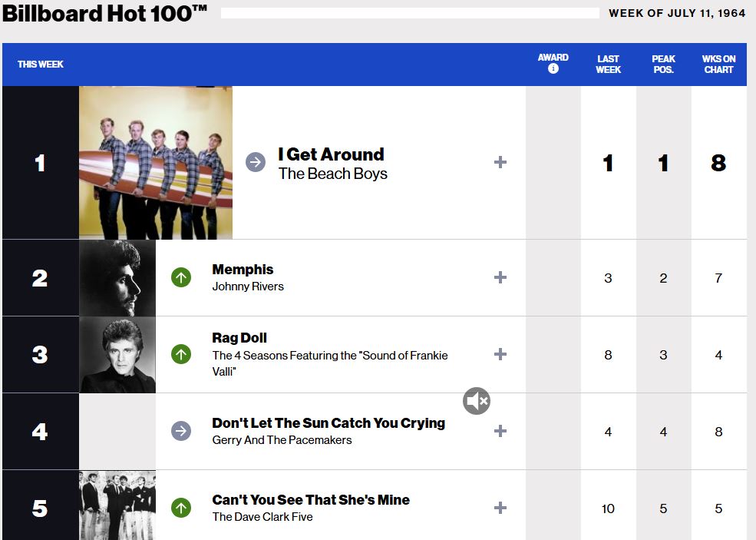Expand Can't You See That She's Mine

(500, 508)
